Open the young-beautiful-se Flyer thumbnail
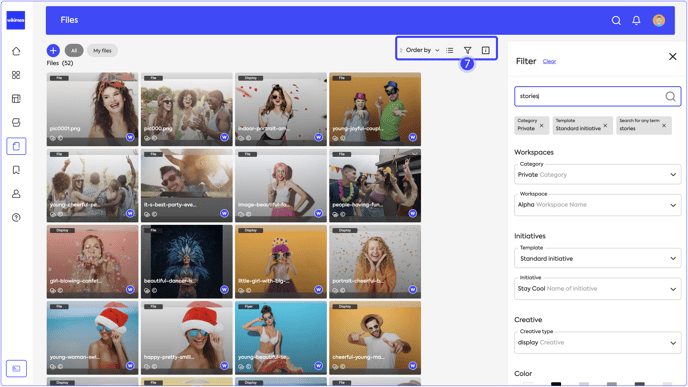 point(281,338)
